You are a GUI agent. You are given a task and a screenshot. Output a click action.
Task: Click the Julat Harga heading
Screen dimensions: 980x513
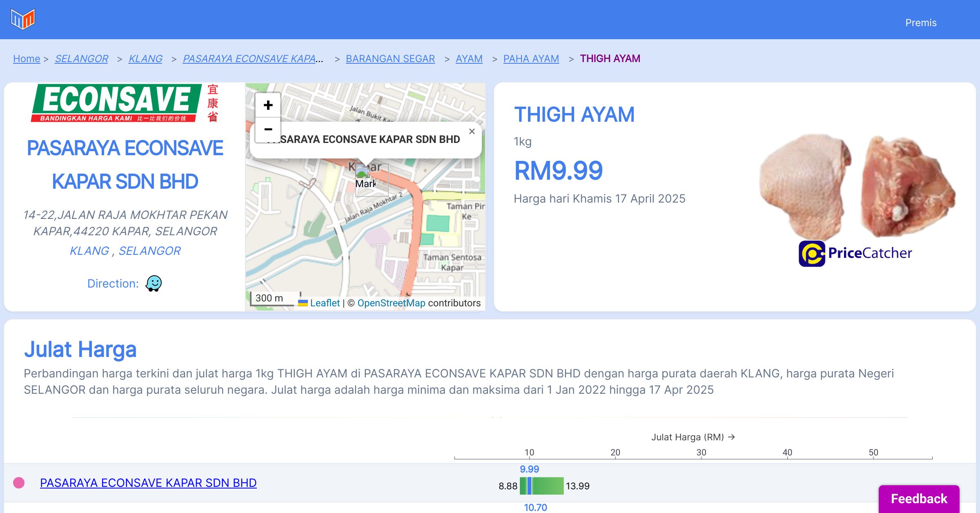(x=80, y=350)
